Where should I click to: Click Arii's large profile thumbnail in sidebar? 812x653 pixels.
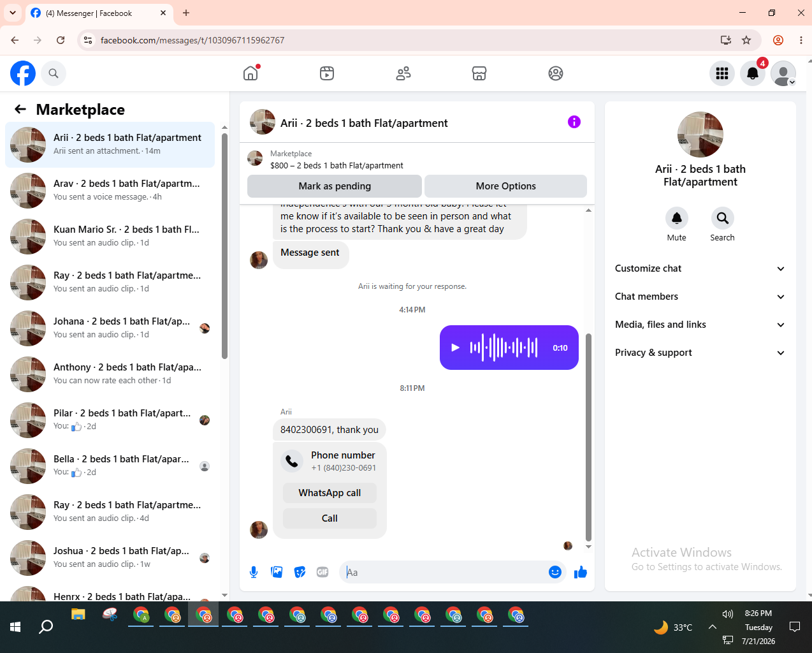[700, 135]
